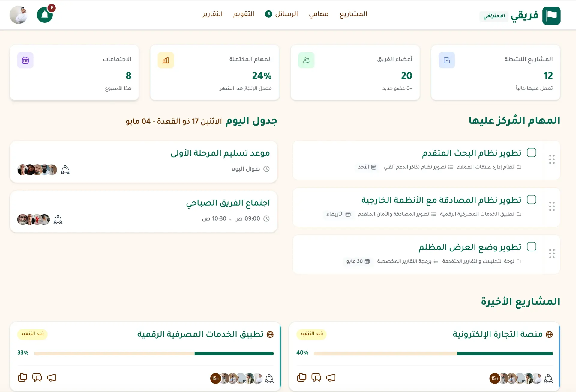This screenshot has width=576, height=392.
Task: Check off تطوير وضع العرض المظلم task
Action: [x=532, y=247]
